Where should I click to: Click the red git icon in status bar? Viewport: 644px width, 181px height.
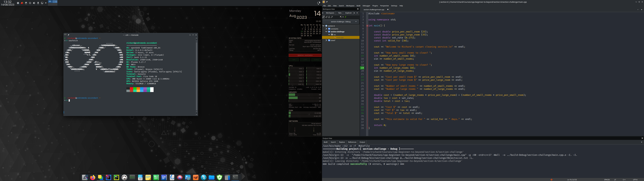[552, 179]
